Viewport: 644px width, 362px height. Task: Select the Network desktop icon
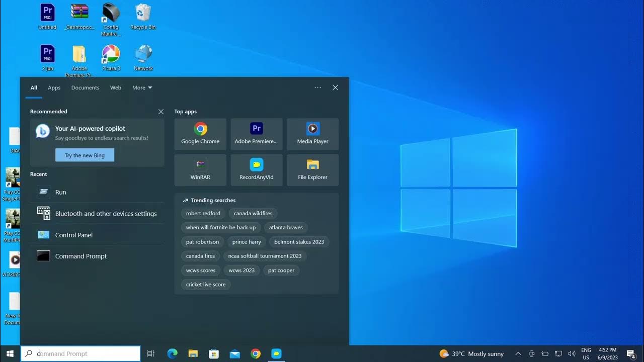[x=143, y=58]
